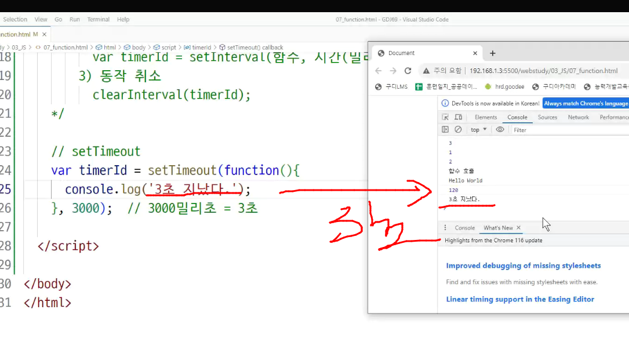Click the Chrome address bar URL
Image resolution: width=629 pixels, height=364 pixels.
coord(544,71)
